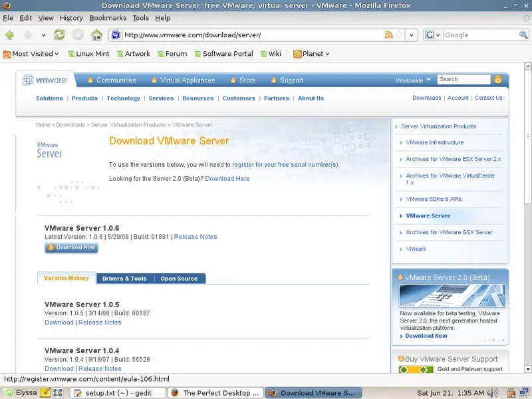Click the Stop loading icon
Viewport: 532px width, 399px height.
78,35
